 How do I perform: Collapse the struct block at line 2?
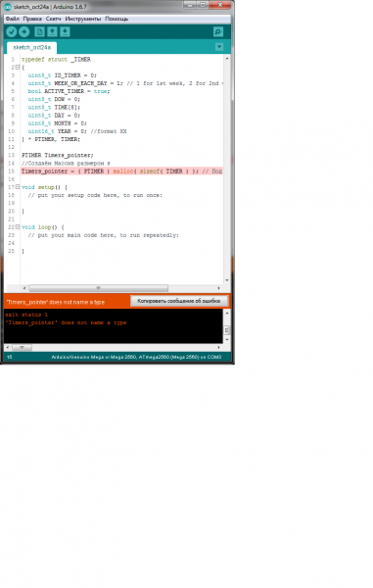click(18, 67)
